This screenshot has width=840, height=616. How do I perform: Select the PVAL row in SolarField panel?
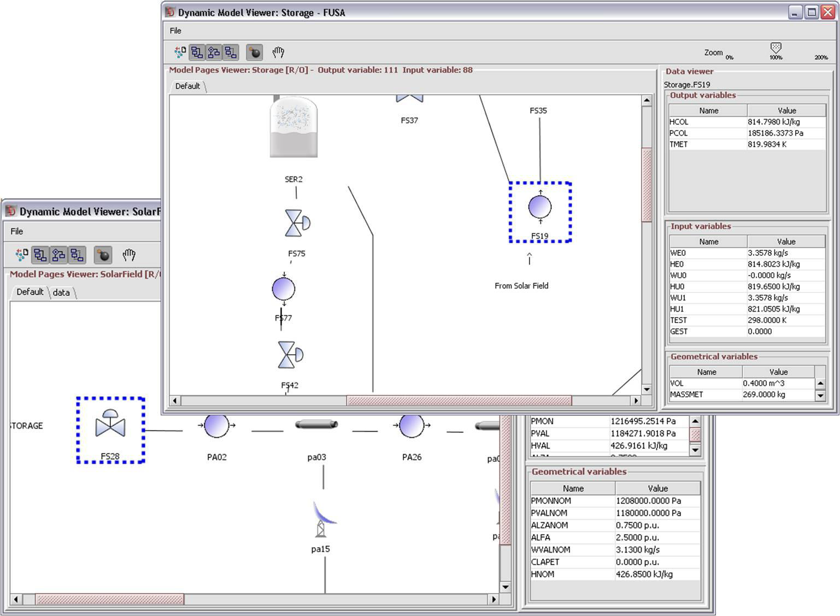coord(610,433)
